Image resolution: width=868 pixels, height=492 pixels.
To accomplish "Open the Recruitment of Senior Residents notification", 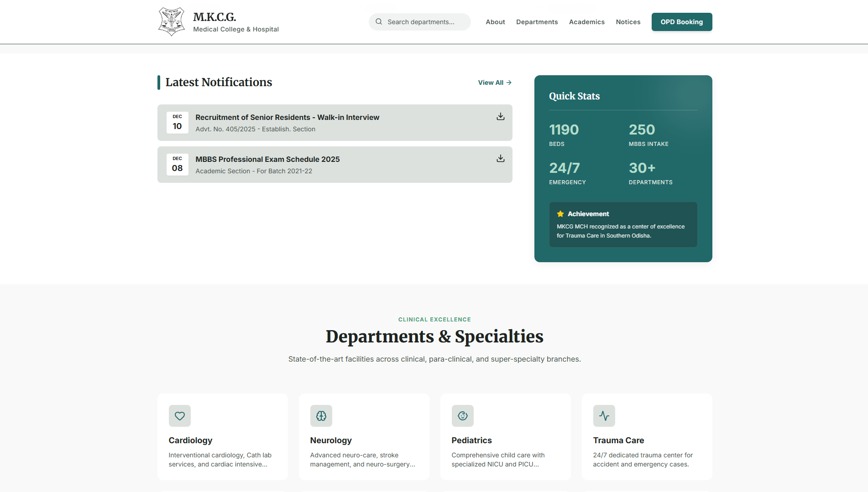I will [287, 117].
